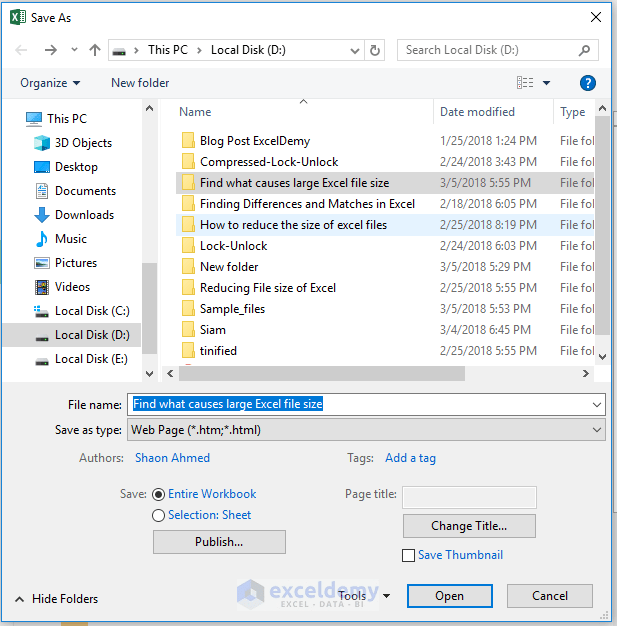Open the Save as type combo box

[366, 430]
